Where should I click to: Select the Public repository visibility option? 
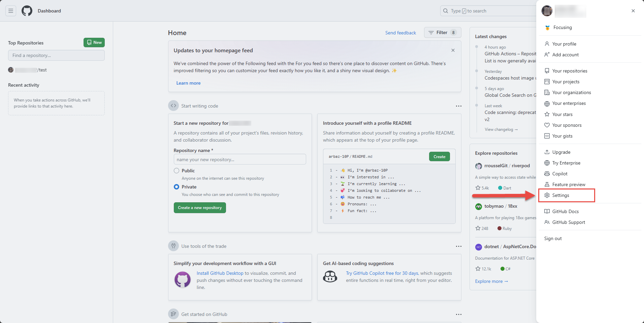coord(176,171)
